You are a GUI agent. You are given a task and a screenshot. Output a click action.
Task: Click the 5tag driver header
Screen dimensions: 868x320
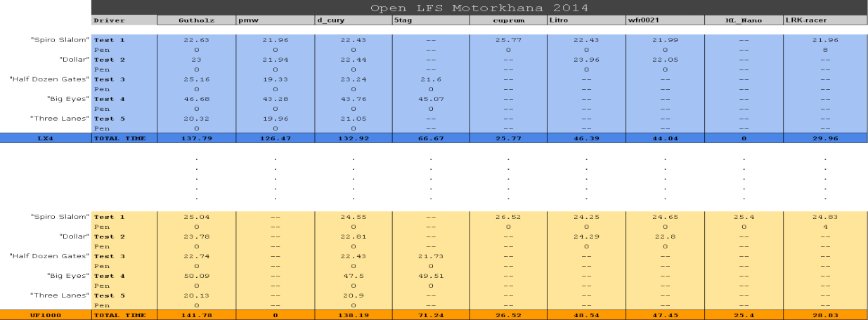430,20
